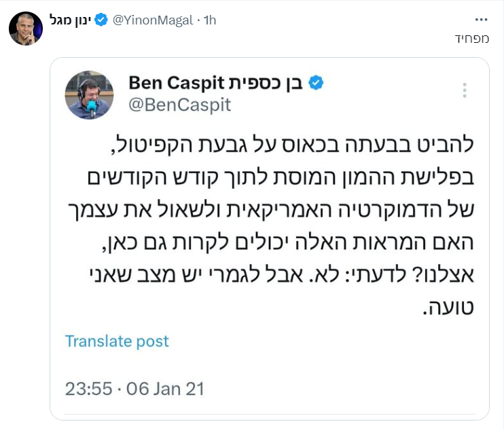Open Ben Caspit's round avatar photo

pos(89,94)
